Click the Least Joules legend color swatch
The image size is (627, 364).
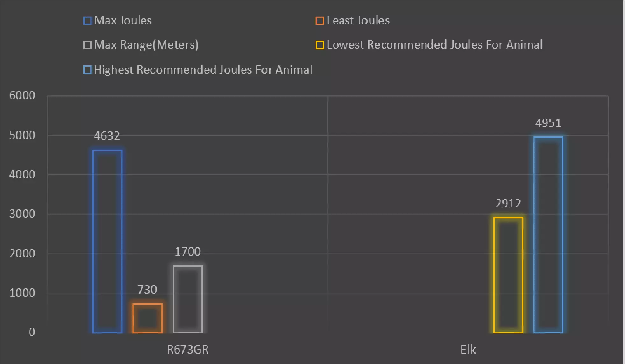tap(320, 21)
